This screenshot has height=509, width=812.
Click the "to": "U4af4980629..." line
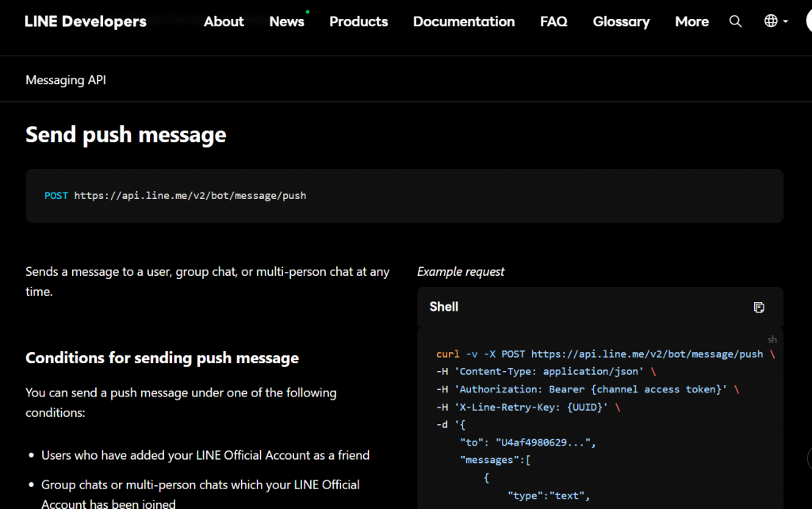click(527, 442)
